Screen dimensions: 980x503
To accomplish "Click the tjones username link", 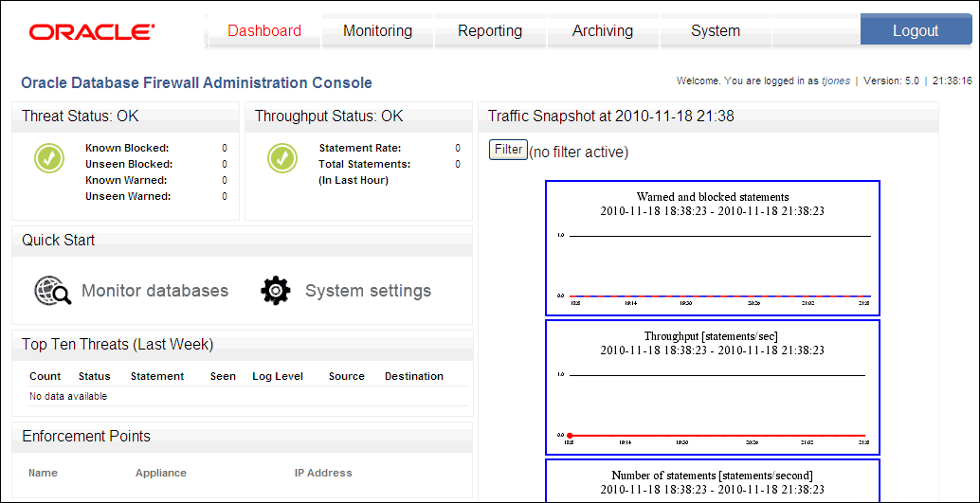I will pyautogui.click(x=836, y=81).
